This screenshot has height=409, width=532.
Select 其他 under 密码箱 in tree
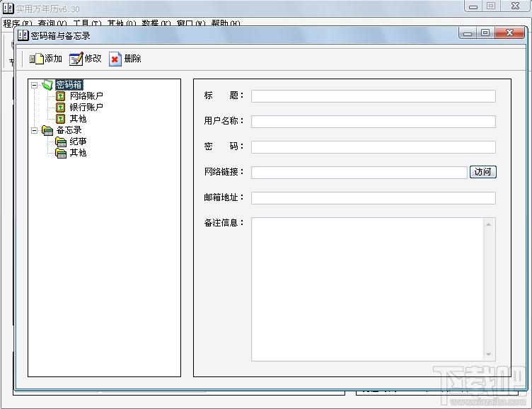click(x=78, y=119)
